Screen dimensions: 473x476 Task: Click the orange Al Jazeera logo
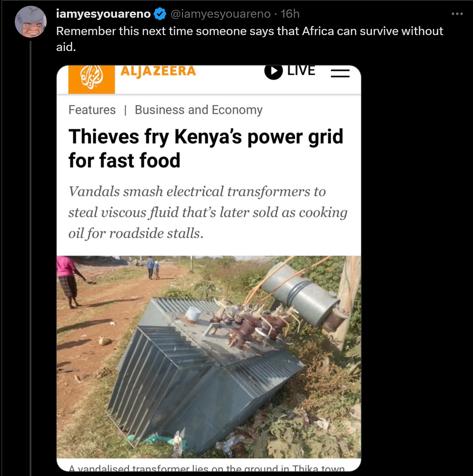point(91,78)
